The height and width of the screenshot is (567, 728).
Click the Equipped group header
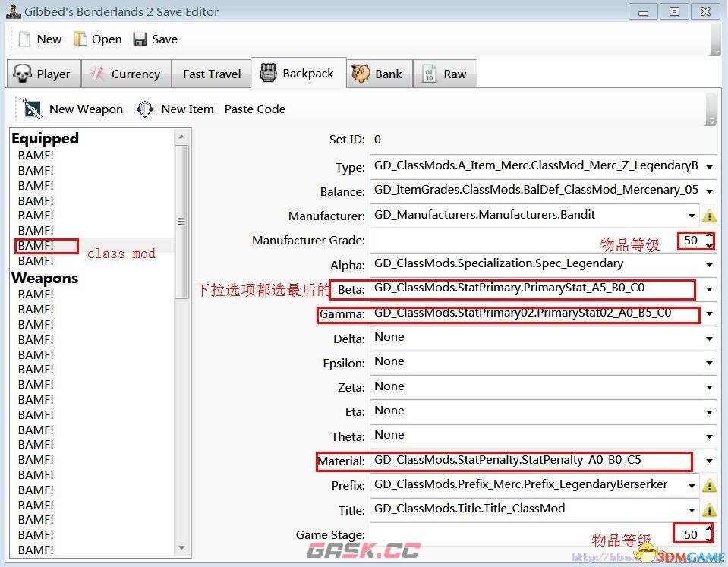click(x=45, y=138)
